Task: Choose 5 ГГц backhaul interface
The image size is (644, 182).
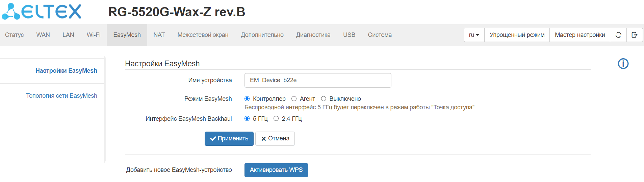Action: coord(247,119)
